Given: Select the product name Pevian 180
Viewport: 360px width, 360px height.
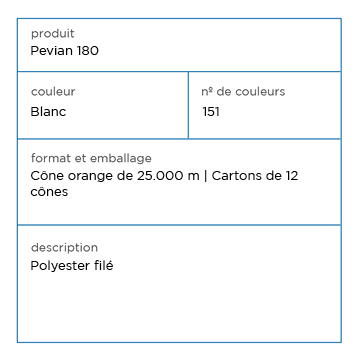Looking at the screenshot, I should [65, 51].
